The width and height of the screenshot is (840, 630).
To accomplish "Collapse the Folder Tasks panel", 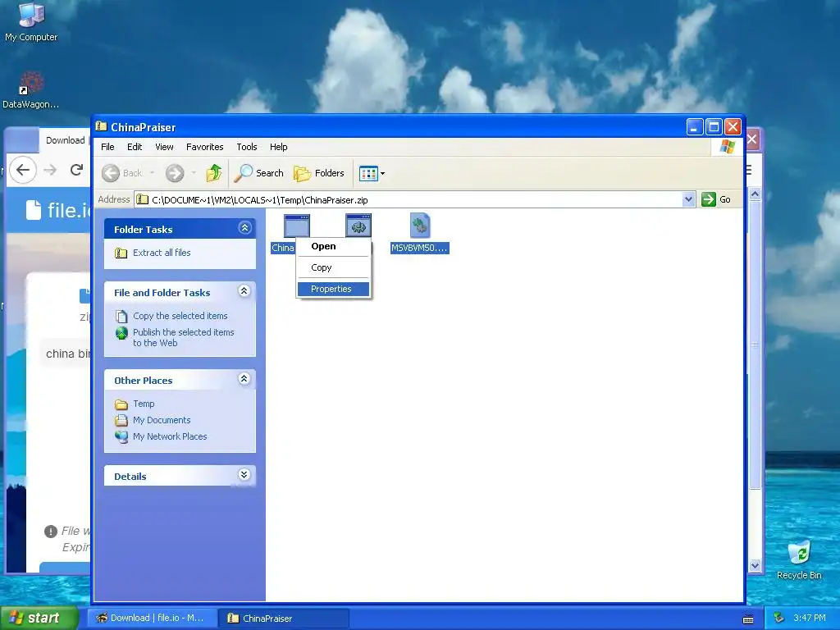I will tap(244, 228).
